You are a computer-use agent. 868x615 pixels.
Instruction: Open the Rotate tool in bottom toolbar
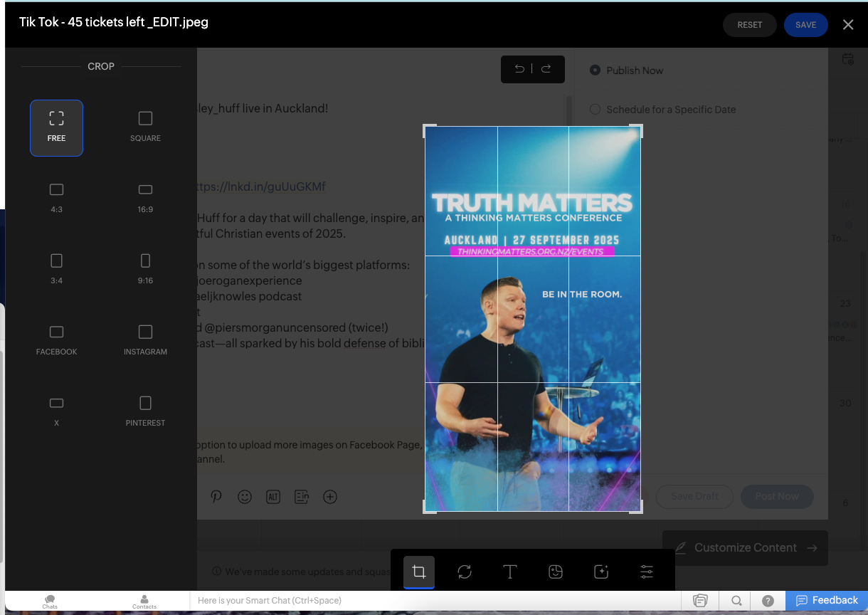[x=465, y=572]
